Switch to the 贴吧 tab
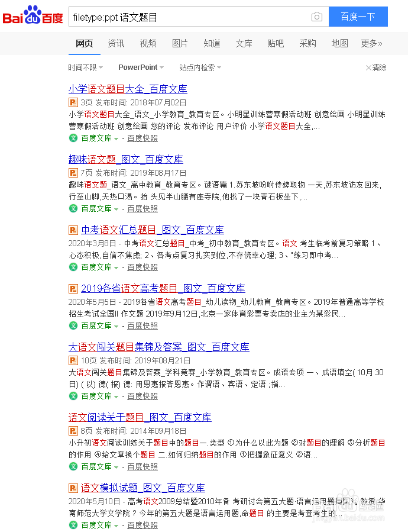The width and height of the screenshot is (408, 532). [276, 43]
